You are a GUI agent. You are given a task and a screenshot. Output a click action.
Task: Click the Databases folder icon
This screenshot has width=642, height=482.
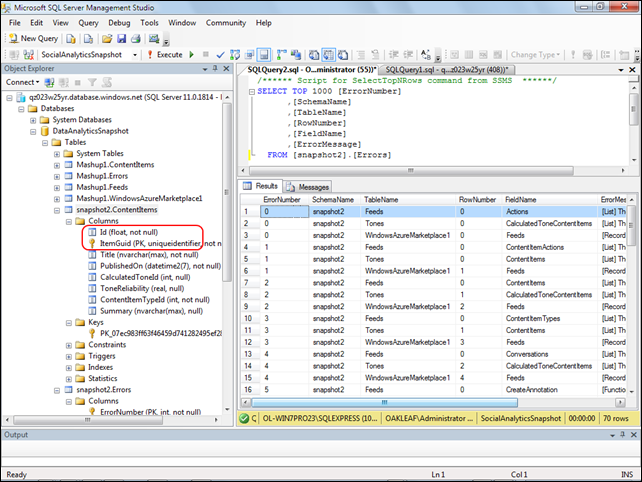point(33,109)
